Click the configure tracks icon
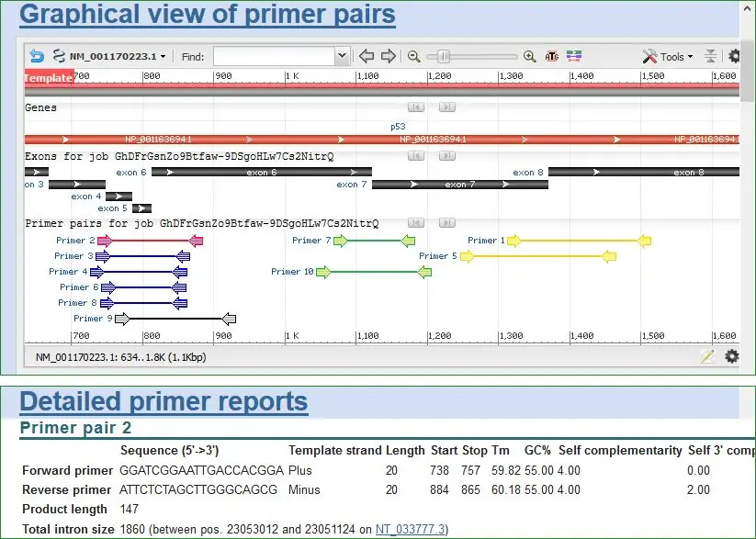The image size is (756, 539). click(574, 56)
